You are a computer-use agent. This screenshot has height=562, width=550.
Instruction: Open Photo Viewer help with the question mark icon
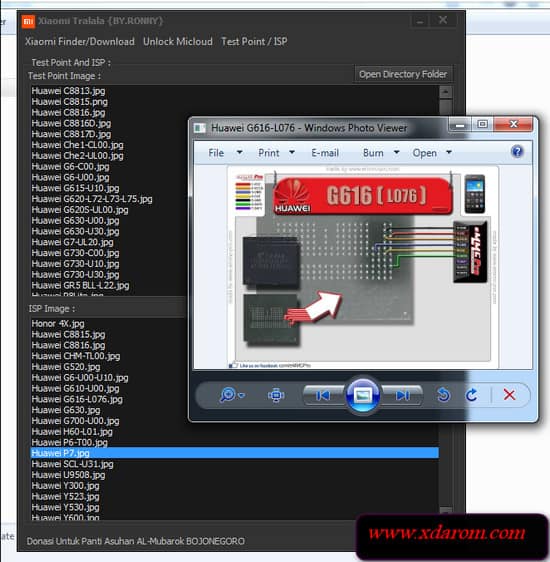(517, 152)
